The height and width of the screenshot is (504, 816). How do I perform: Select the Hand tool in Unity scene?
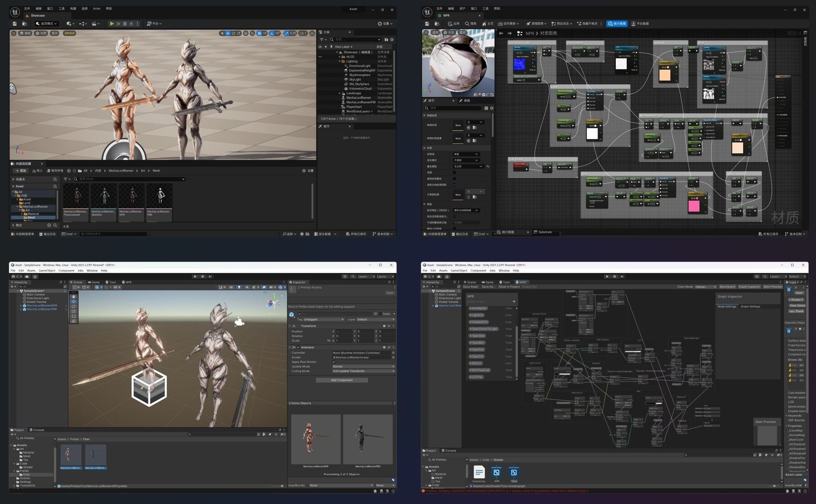(74, 297)
